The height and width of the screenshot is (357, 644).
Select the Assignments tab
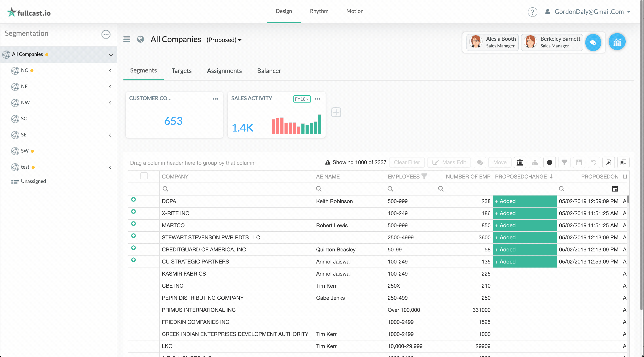tap(224, 71)
